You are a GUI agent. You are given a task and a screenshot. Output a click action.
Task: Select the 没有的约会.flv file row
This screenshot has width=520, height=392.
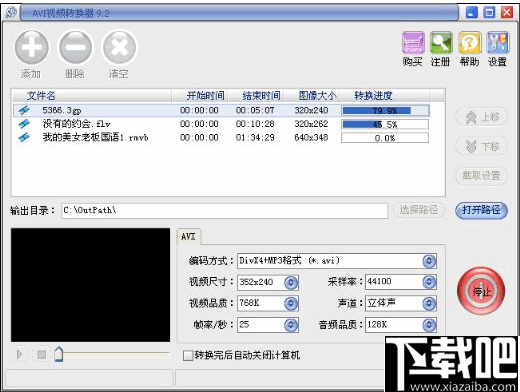click(x=221, y=124)
